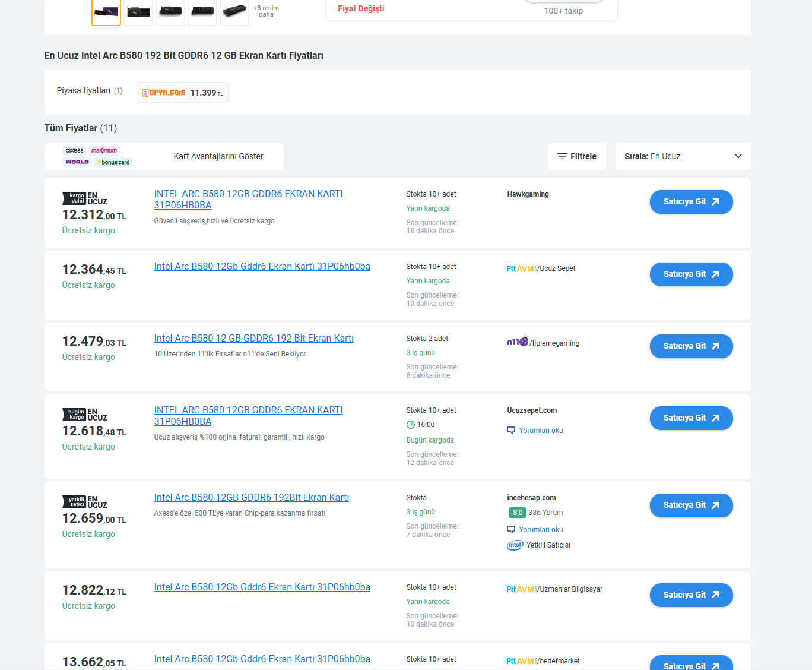Click the "Fiyat Değişti" link
The width and height of the screenshot is (812, 670).
[361, 8]
